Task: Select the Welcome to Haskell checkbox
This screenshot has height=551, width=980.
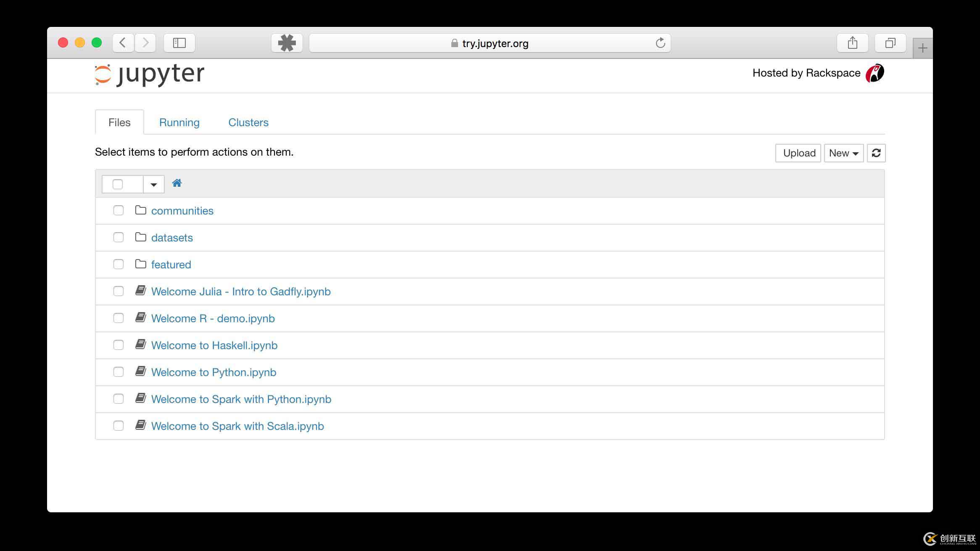Action: click(119, 345)
